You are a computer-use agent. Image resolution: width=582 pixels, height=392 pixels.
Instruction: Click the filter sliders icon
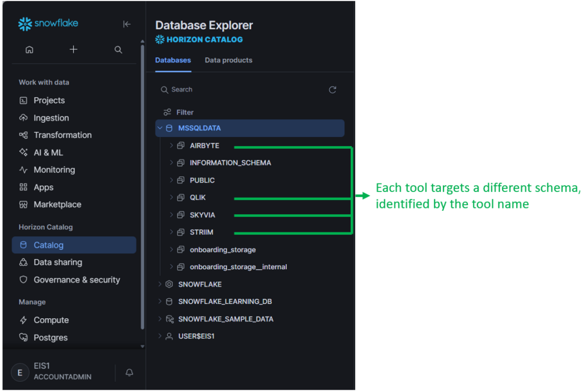tap(168, 112)
